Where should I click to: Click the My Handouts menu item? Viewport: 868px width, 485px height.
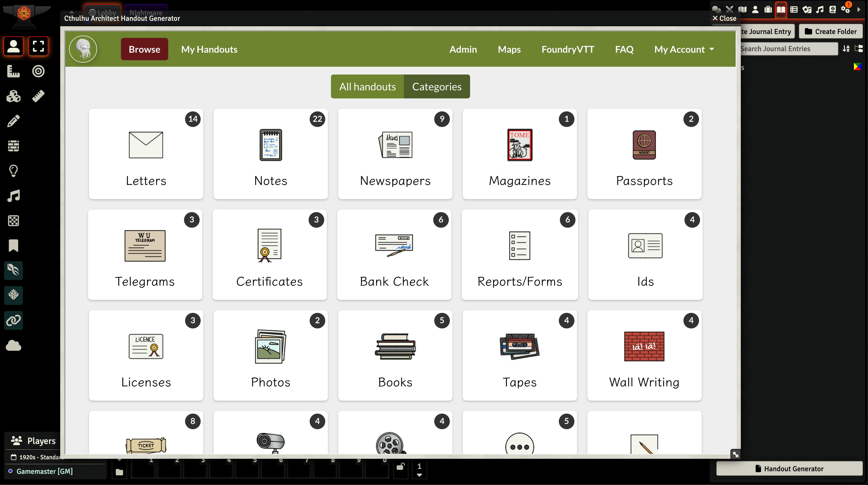209,49
